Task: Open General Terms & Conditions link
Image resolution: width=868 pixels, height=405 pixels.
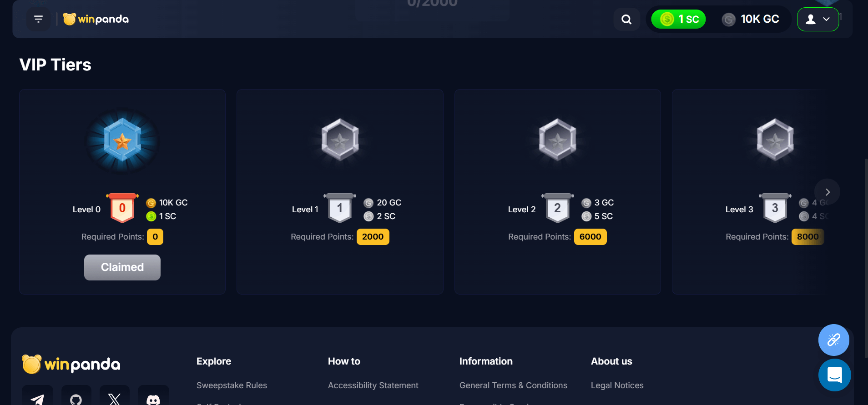Action: [513, 385]
